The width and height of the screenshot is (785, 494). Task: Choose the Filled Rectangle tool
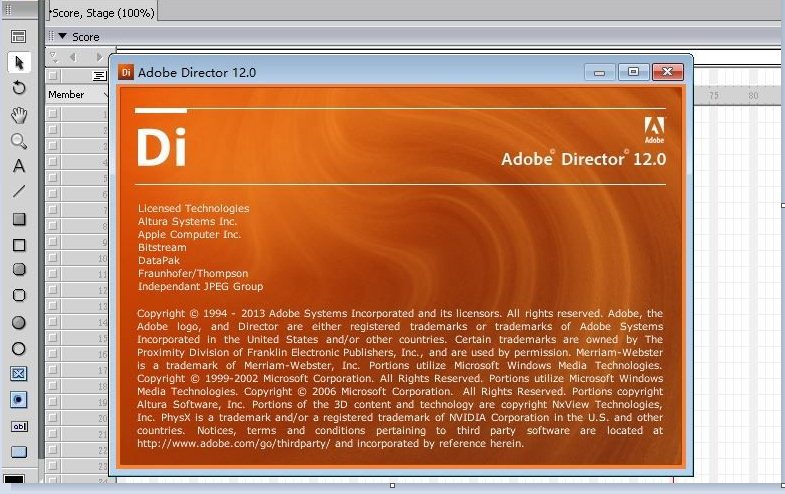(19, 219)
